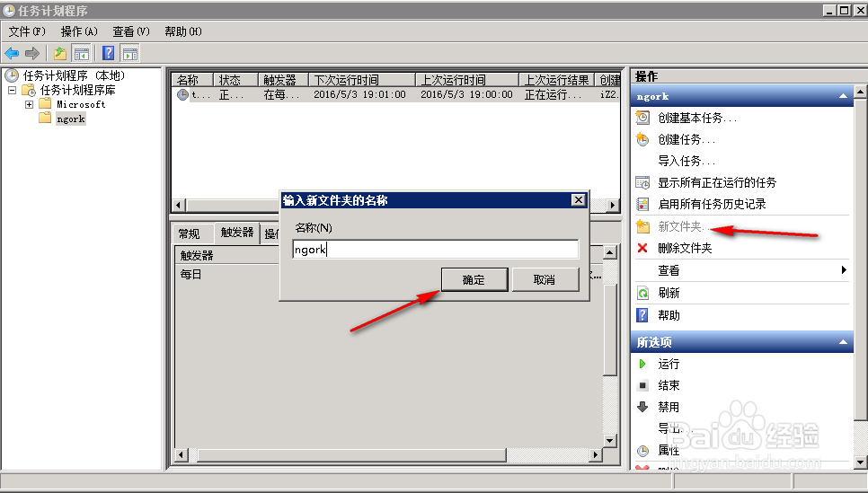Expand the Microsoft tree node
Screen dimensions: 868x493
tap(29, 104)
